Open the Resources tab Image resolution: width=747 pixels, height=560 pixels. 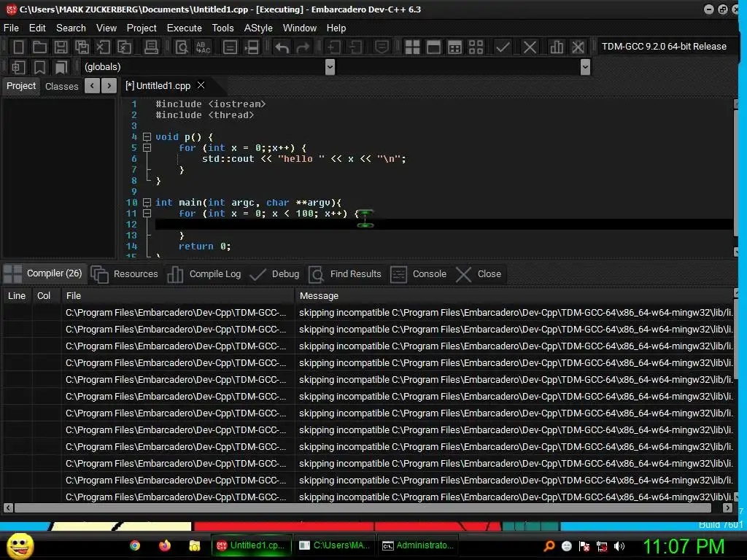click(125, 274)
